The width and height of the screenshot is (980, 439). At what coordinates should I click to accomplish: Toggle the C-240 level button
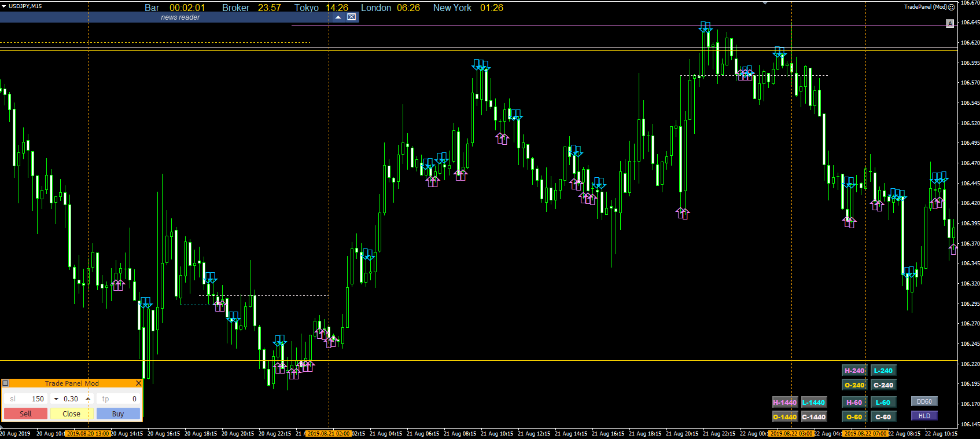(883, 385)
